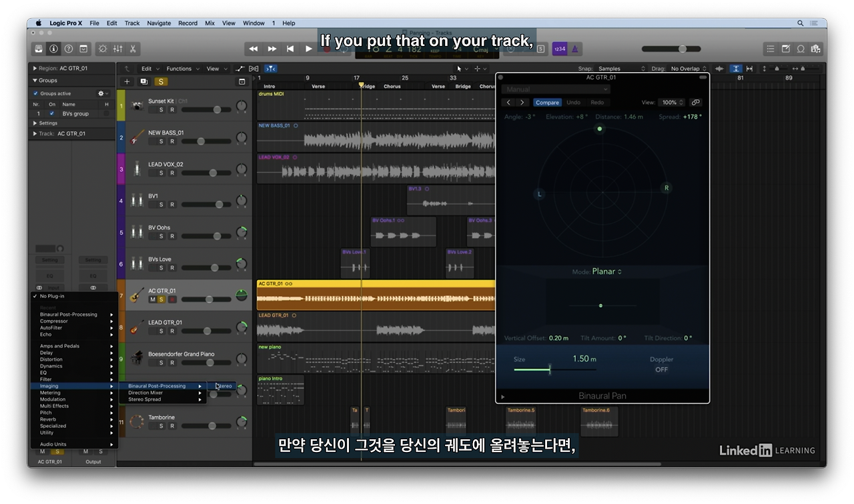Open Smart Controls dial icon
The image size is (854, 504).
(103, 49)
